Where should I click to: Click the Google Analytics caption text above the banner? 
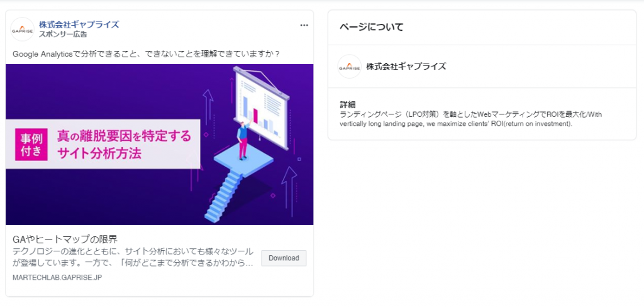pyautogui.click(x=146, y=54)
